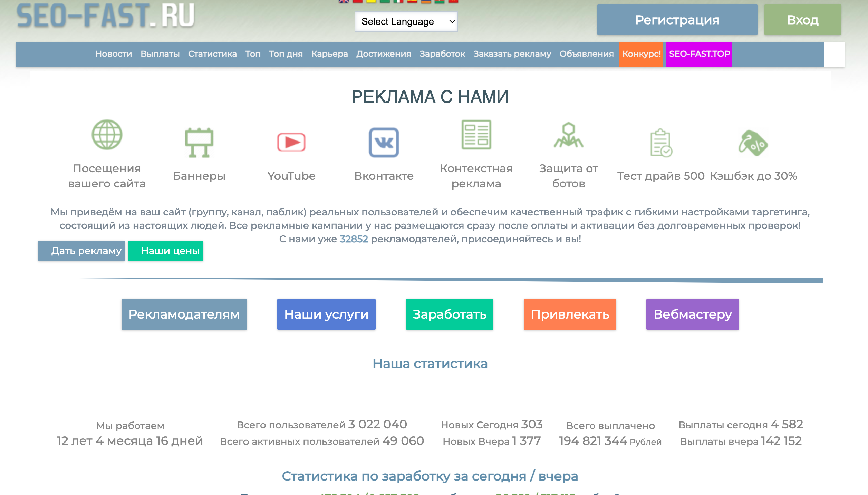
Task: Click the РЕКЛАМА С НАМИ heading
Action: tap(430, 97)
